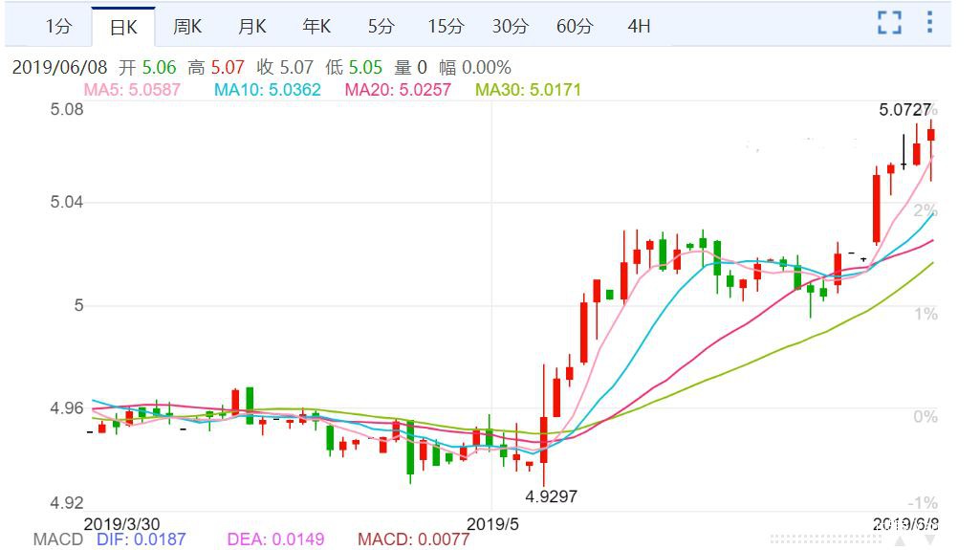Select the 年K yearly chart tab
The image size is (980, 550).
pos(316,27)
